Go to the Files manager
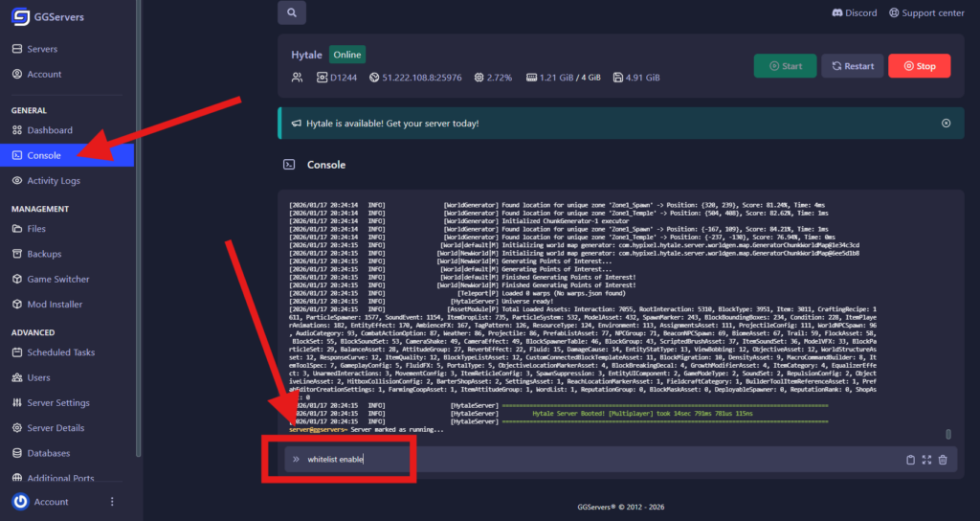Screen dimensions: 980x521 pyautogui.click(x=36, y=229)
